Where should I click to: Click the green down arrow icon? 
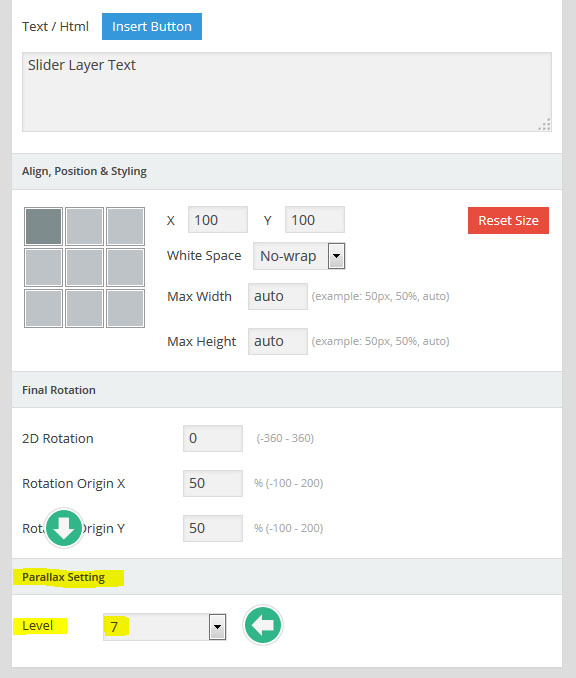(64, 528)
